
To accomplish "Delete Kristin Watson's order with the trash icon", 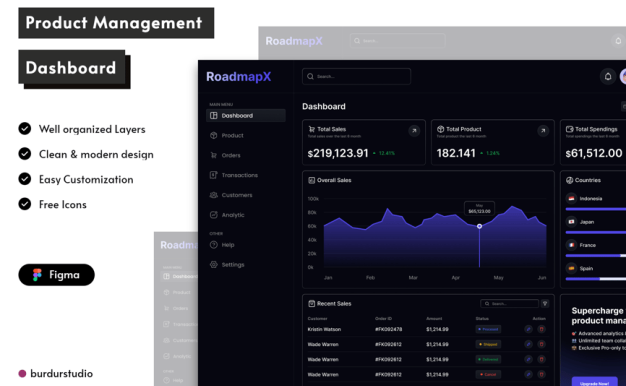I will point(541,329).
